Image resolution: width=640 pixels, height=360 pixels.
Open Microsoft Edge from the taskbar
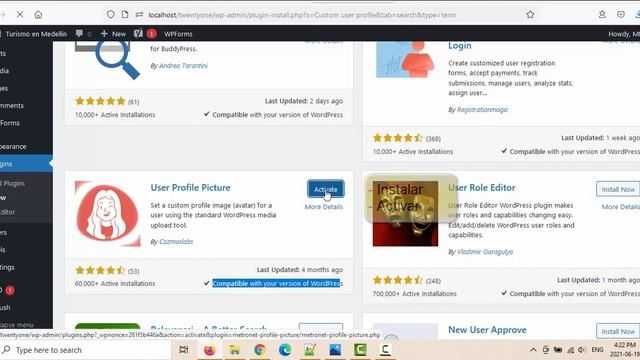(285, 350)
